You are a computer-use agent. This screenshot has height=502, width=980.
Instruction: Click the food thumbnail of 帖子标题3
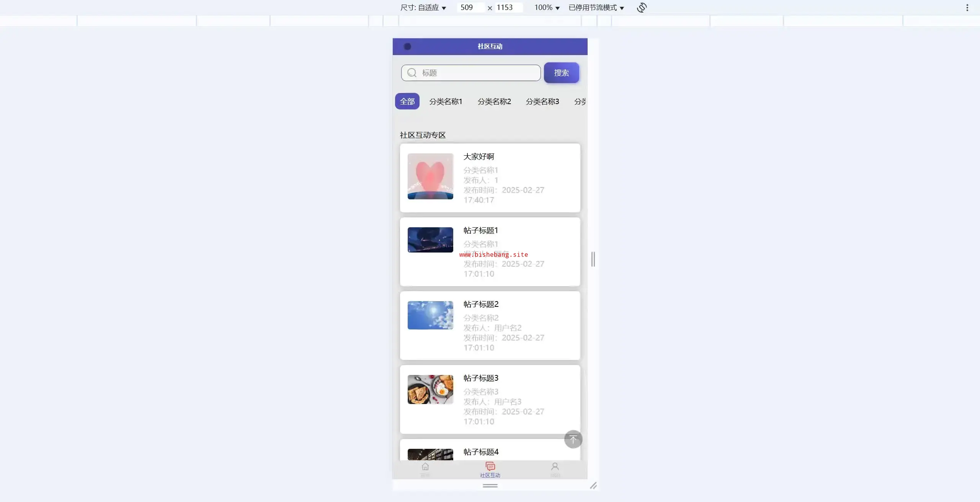(x=430, y=390)
